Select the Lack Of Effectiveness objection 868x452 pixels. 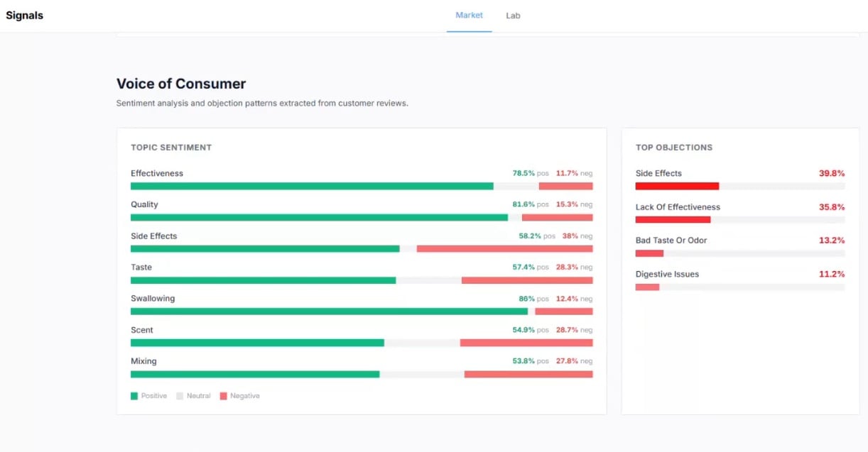677,207
